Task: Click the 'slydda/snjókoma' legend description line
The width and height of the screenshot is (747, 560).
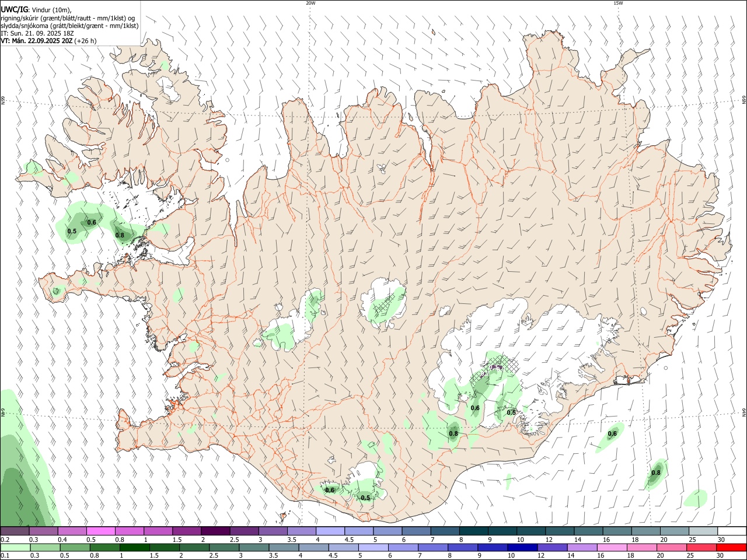Action: (x=70, y=26)
